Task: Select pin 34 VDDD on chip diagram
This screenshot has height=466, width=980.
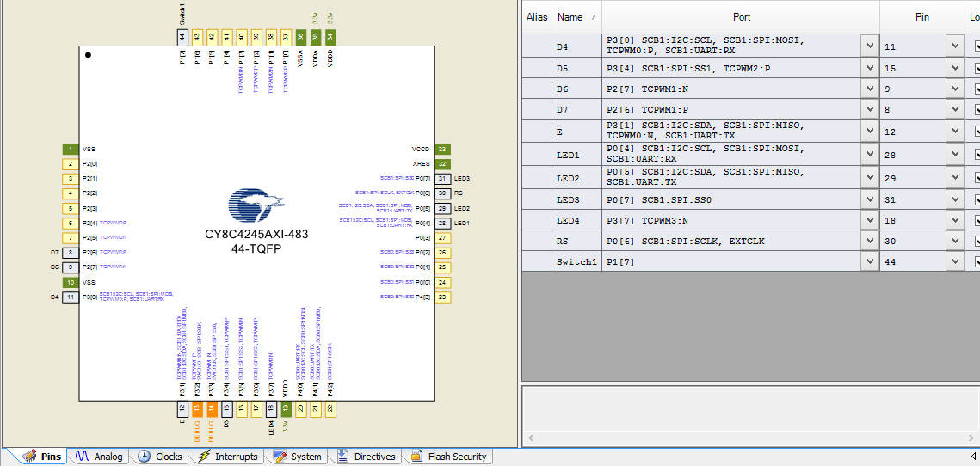Action: (330, 37)
